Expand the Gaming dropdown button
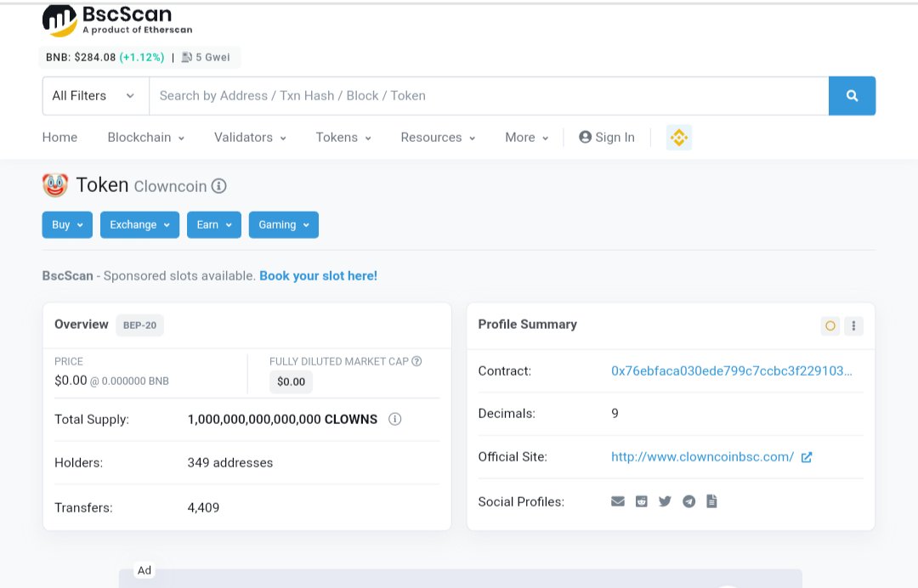The height and width of the screenshot is (588, 918). [x=283, y=224]
